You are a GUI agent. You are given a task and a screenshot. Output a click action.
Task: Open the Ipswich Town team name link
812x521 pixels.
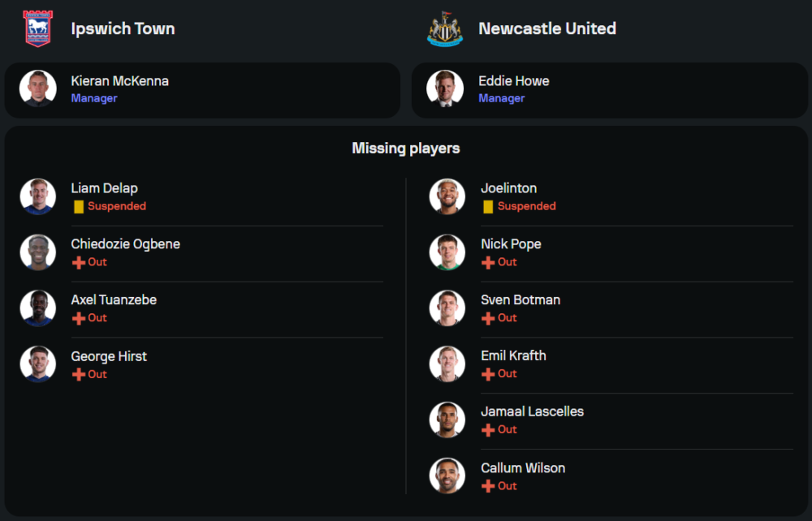123,29
